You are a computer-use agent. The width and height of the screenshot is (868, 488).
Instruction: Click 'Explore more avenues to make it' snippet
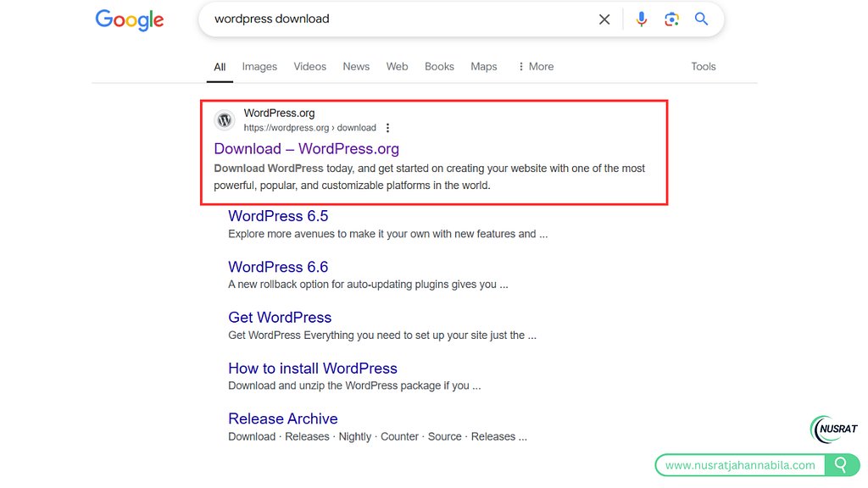pyautogui.click(x=388, y=234)
